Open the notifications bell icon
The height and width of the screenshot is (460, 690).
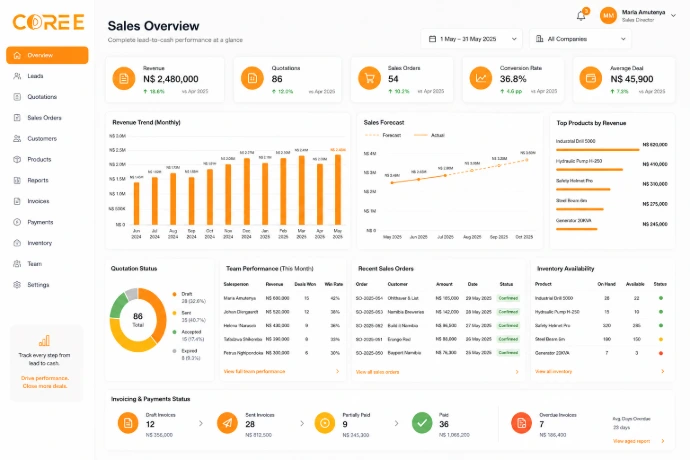tap(581, 16)
